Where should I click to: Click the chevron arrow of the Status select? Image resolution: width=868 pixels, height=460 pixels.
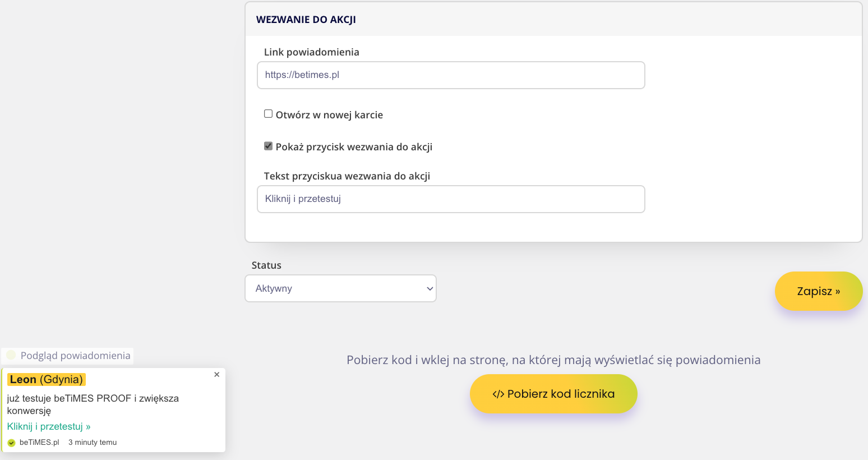(x=430, y=289)
